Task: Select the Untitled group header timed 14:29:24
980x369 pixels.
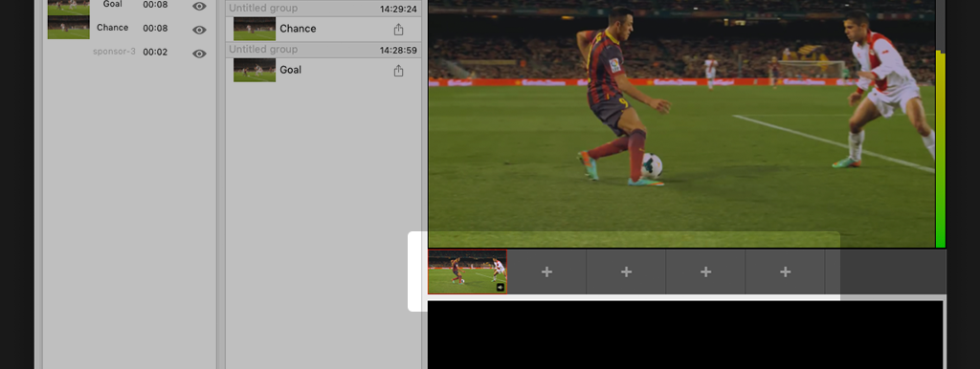Action: coord(323,9)
